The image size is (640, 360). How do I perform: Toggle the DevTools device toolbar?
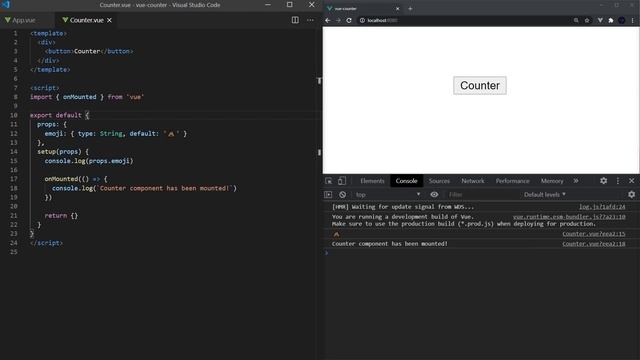click(x=342, y=181)
